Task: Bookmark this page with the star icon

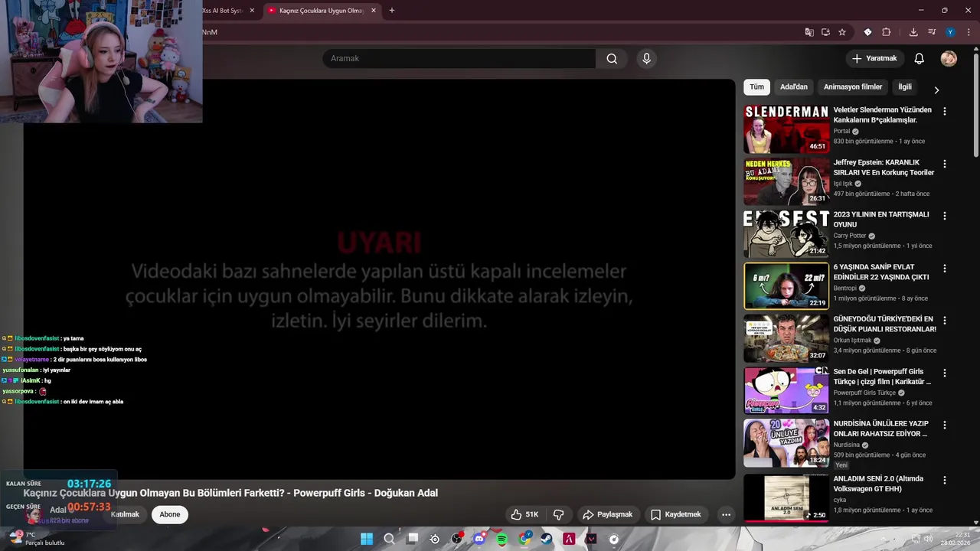Action: click(842, 32)
